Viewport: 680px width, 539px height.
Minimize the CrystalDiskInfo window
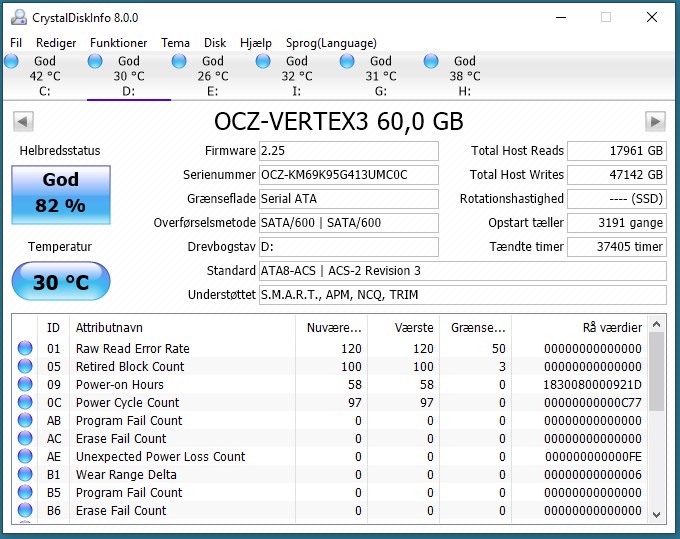561,17
